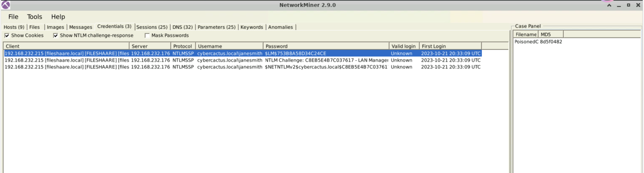Screen dimensions: 644x173
Task: Open the DNS (32) tab
Action: tap(183, 27)
